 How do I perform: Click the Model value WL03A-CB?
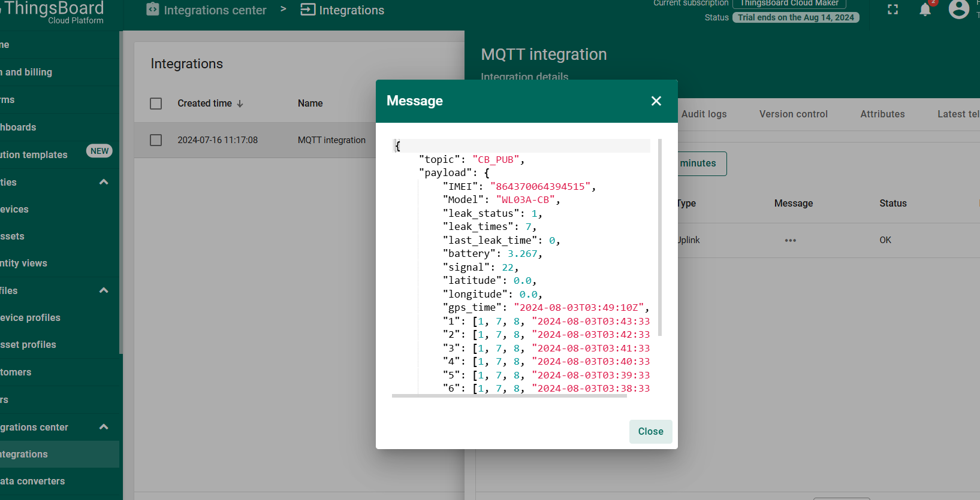(525, 200)
